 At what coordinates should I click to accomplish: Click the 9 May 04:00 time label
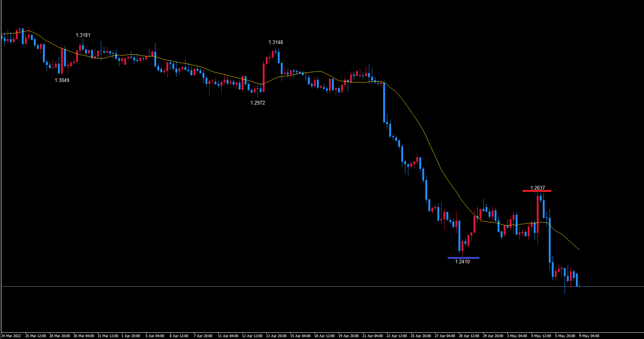(589, 336)
